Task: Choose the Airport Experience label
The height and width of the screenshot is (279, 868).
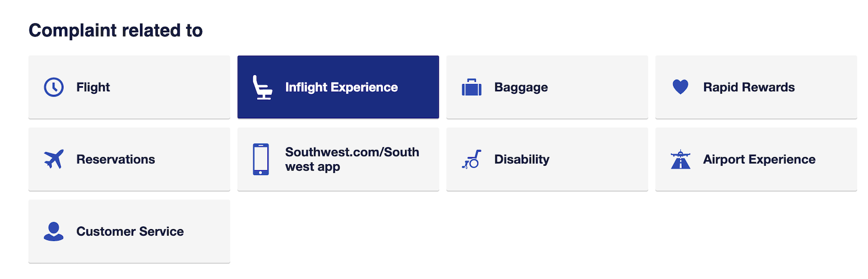Action: (759, 159)
